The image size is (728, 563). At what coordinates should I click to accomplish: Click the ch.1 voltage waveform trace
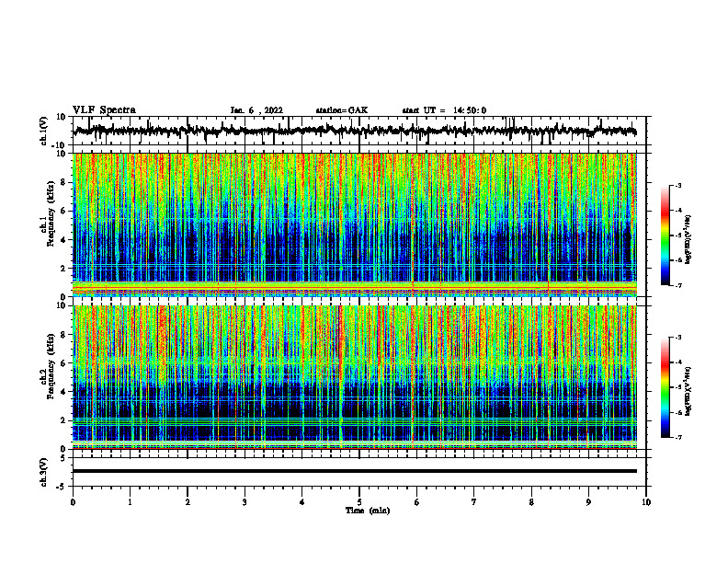pyautogui.click(x=355, y=131)
